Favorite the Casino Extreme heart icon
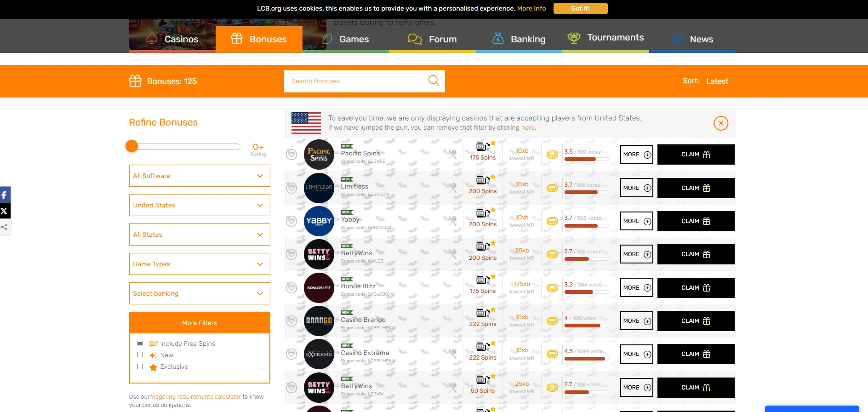Viewport: 868px width, 412px height. [x=291, y=354]
